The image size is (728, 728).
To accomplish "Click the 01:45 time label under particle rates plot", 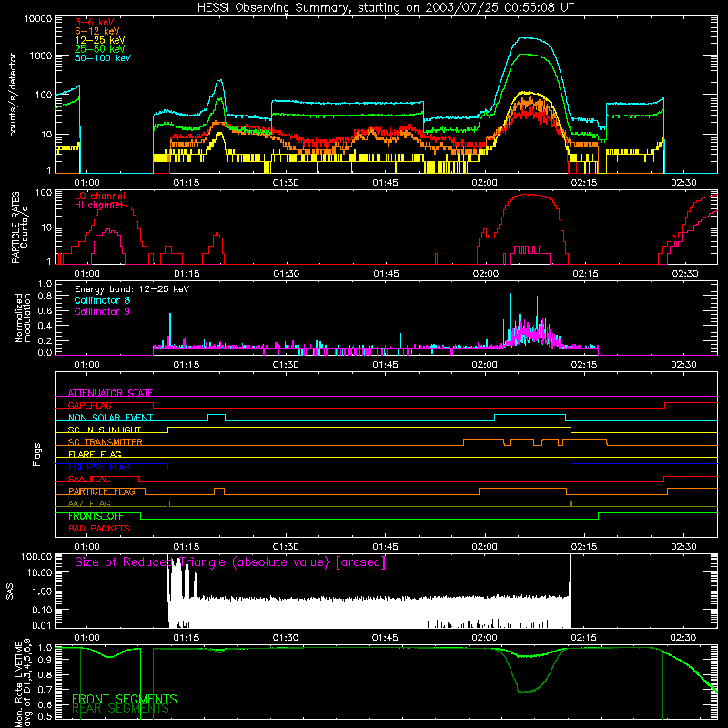I will click(x=386, y=274).
